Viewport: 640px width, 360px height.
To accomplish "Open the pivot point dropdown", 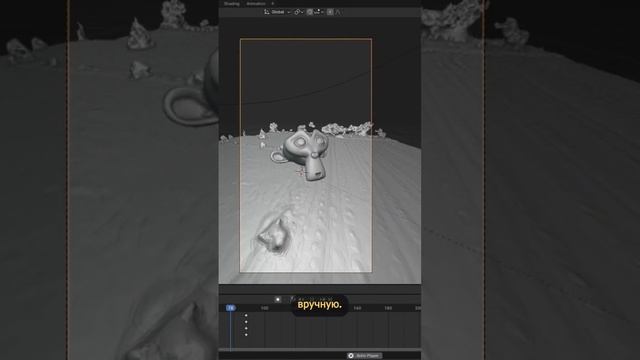I will coord(299,12).
